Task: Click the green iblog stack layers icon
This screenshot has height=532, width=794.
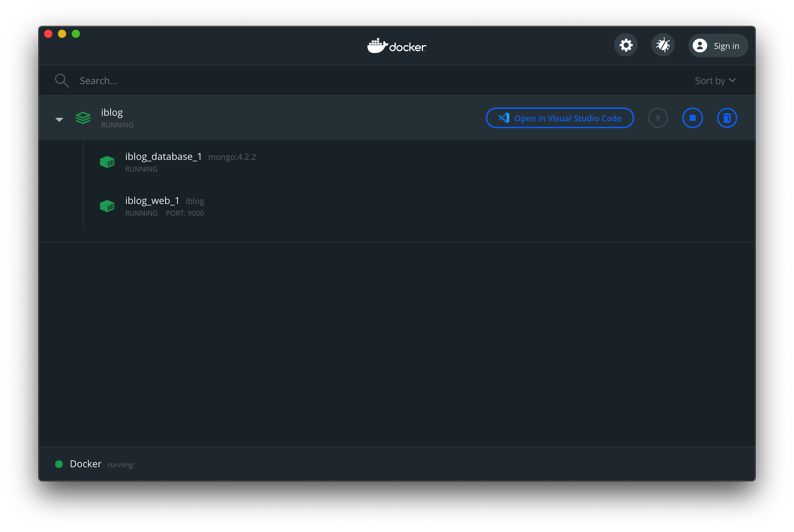Action: click(83, 118)
